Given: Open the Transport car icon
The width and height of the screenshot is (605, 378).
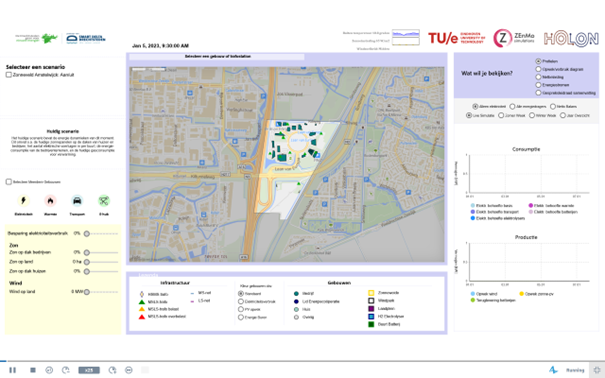Looking at the screenshot, I should click(77, 201).
